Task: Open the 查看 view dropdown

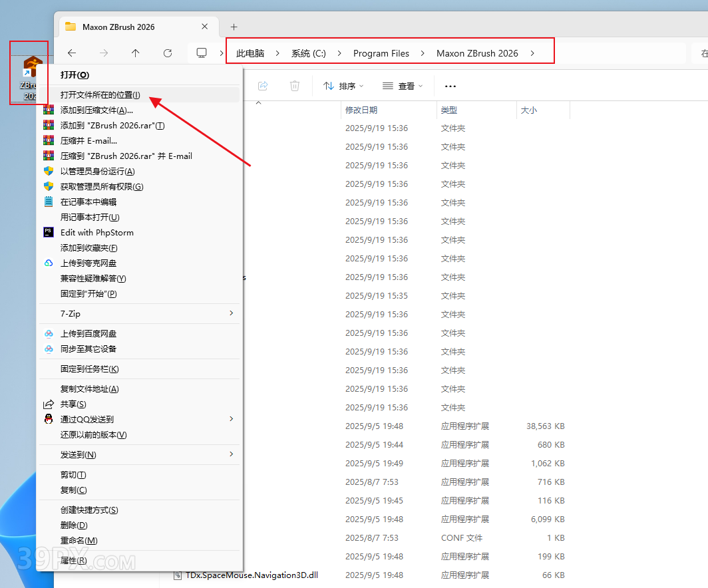Action: 403,86
